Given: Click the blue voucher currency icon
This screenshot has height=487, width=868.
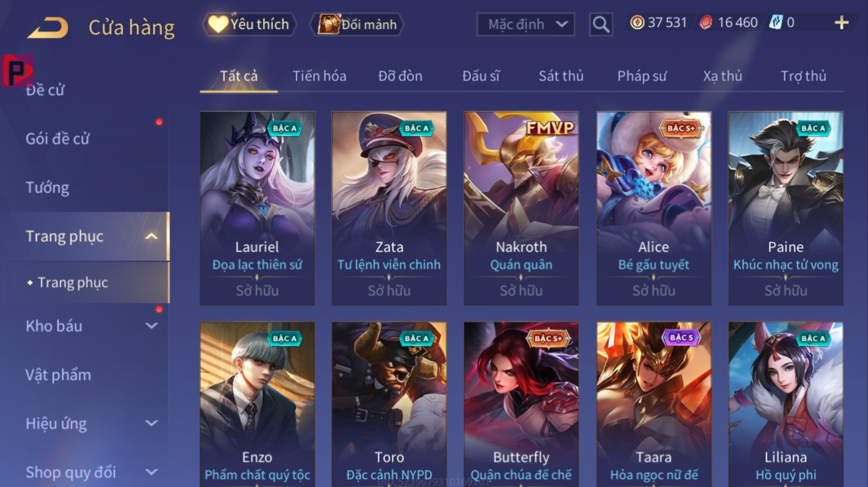Looking at the screenshot, I should click(x=775, y=22).
